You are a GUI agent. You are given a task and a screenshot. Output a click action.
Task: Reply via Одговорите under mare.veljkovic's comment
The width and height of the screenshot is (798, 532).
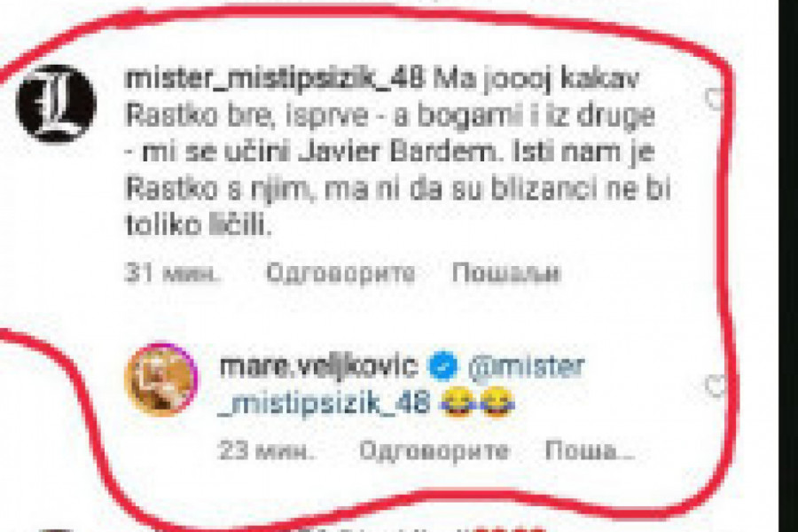(x=434, y=451)
